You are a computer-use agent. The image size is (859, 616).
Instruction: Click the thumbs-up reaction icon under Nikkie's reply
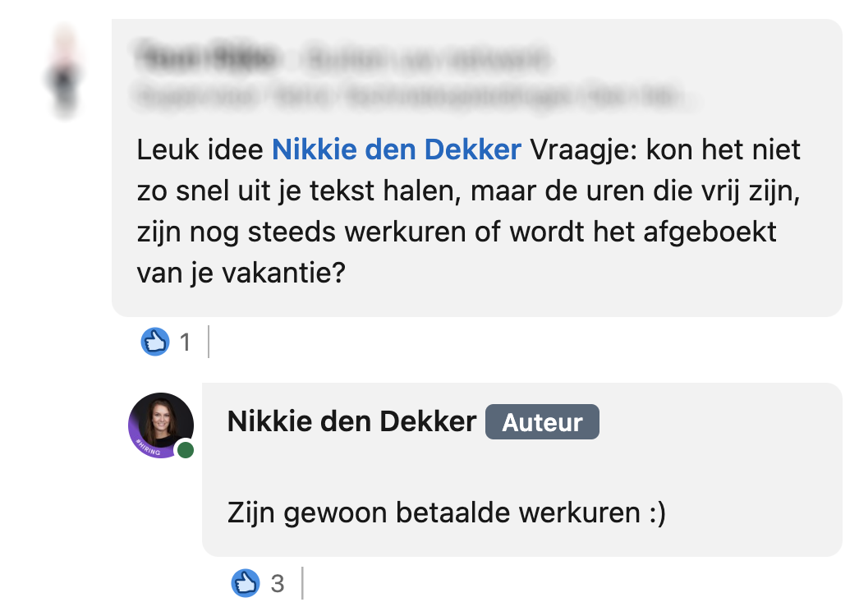coord(244,584)
